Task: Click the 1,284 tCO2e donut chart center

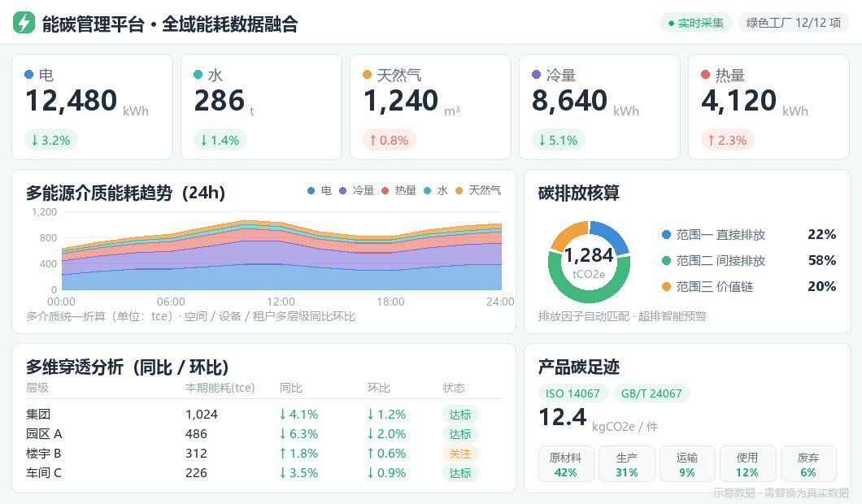Action: pyautogui.click(x=589, y=262)
